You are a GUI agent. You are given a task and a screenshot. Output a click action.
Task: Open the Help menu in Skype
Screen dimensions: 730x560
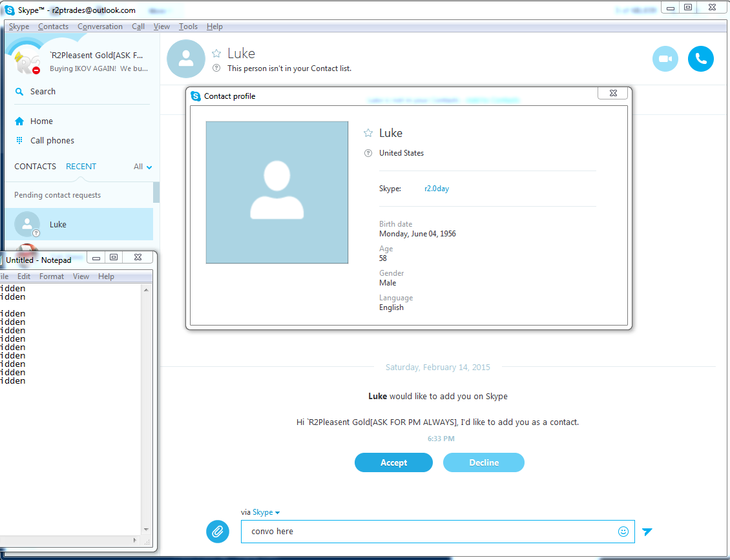pos(214,26)
